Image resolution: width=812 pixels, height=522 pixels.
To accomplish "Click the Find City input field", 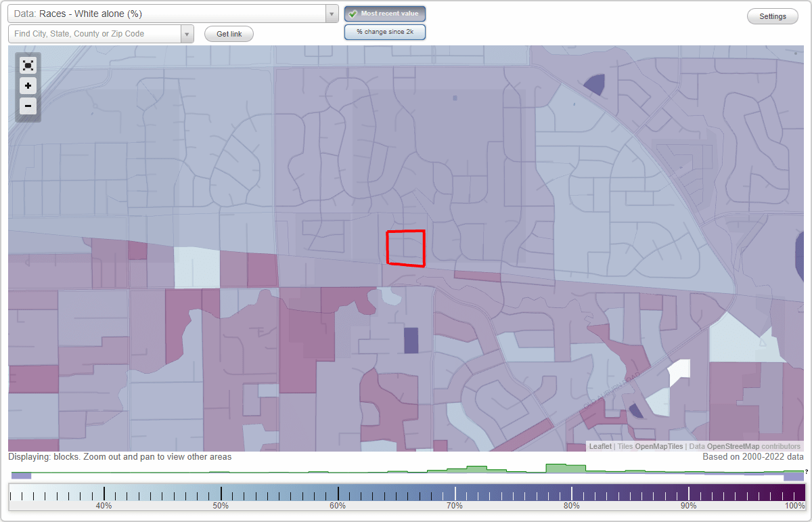I will [x=95, y=33].
